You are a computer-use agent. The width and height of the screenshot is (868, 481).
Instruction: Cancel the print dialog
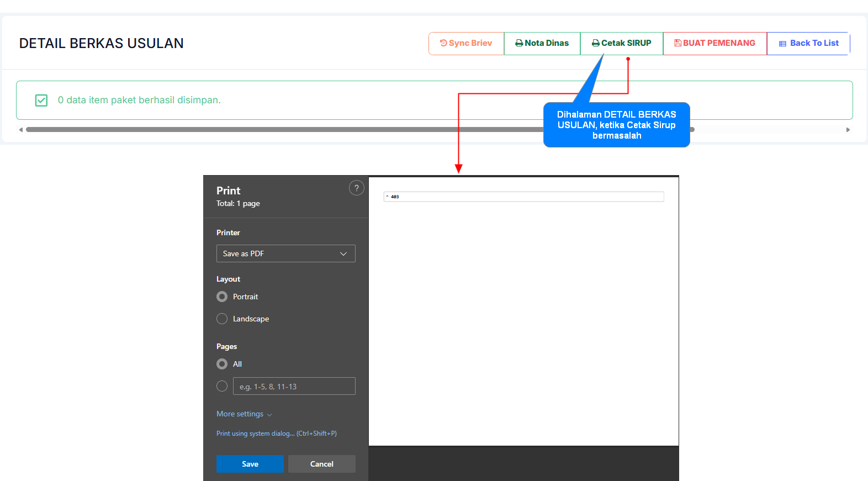(x=321, y=464)
